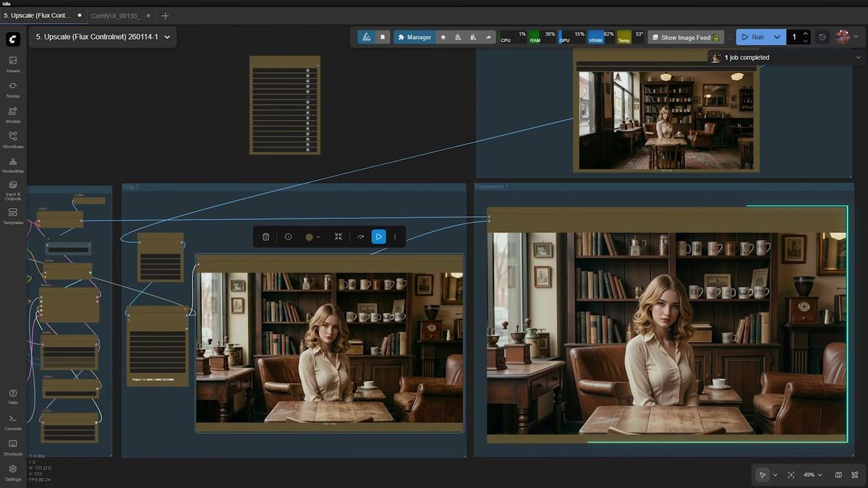Image resolution: width=868 pixels, height=488 pixels.
Task: Run the selected node with blue play button
Action: (x=378, y=236)
